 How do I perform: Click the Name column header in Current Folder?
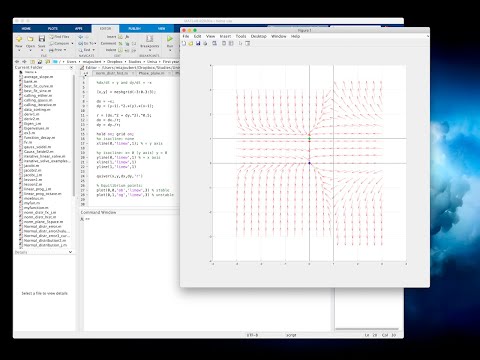(x=30, y=72)
